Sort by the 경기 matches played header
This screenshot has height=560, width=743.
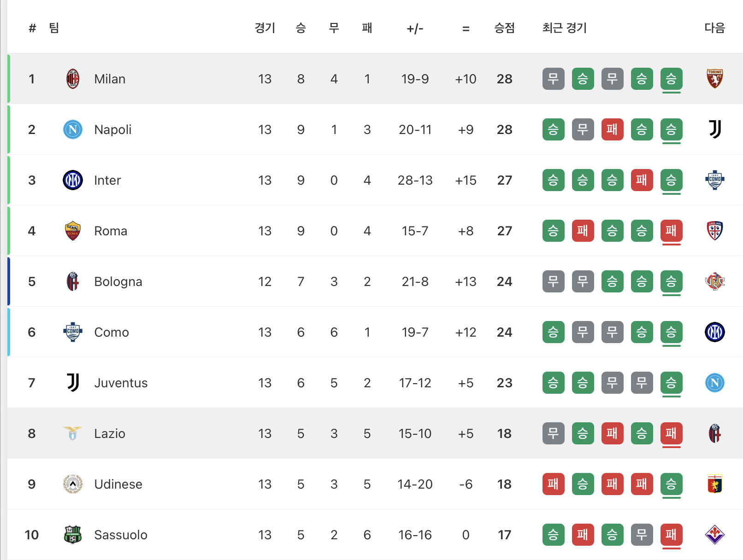(265, 28)
